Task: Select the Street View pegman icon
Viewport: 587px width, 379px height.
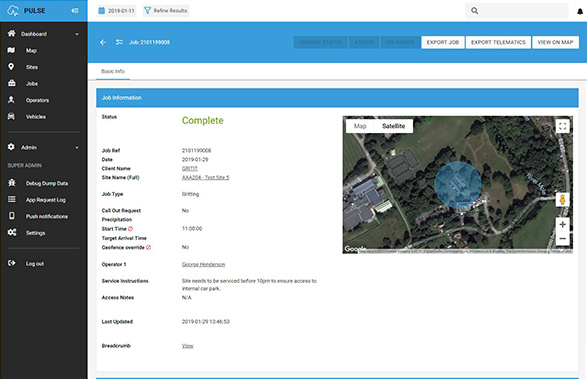Action: 562,199
